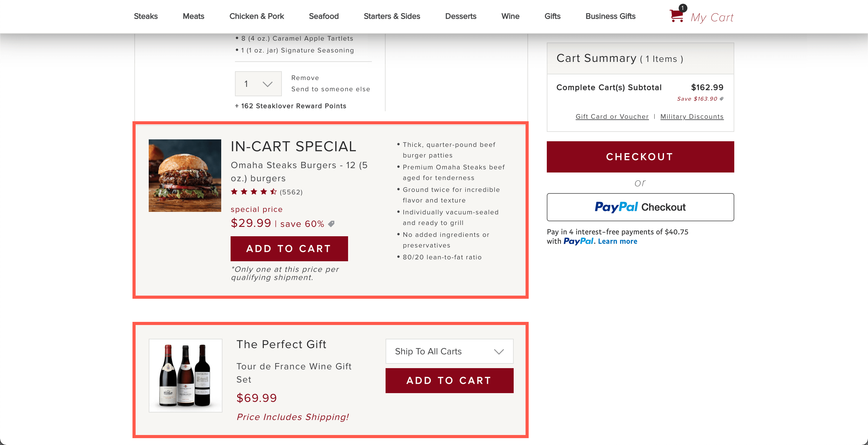Click the red CHECKOUT button
Image resolution: width=868 pixels, height=445 pixels.
click(x=640, y=157)
